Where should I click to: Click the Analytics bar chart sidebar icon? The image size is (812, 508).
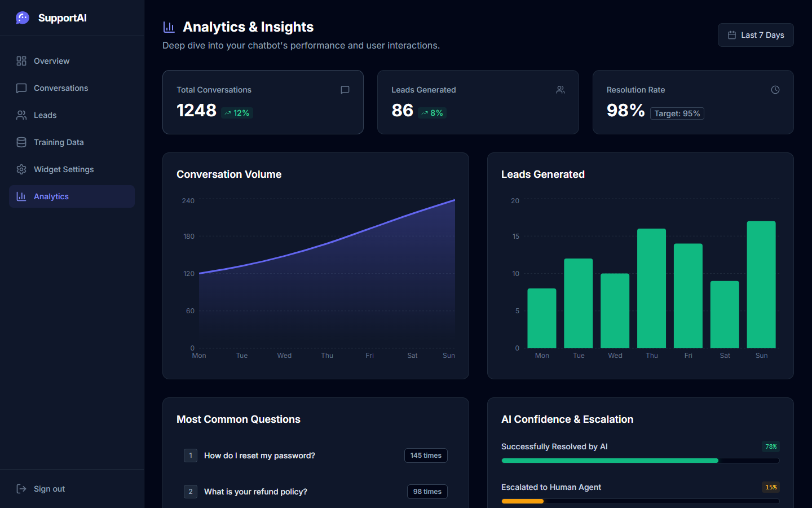(21, 196)
